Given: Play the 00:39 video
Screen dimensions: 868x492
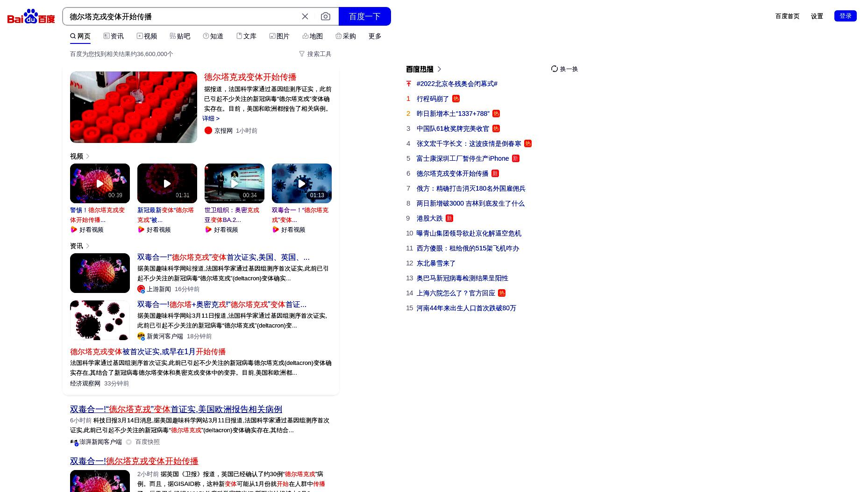Looking at the screenshot, I should pyautogui.click(x=100, y=183).
